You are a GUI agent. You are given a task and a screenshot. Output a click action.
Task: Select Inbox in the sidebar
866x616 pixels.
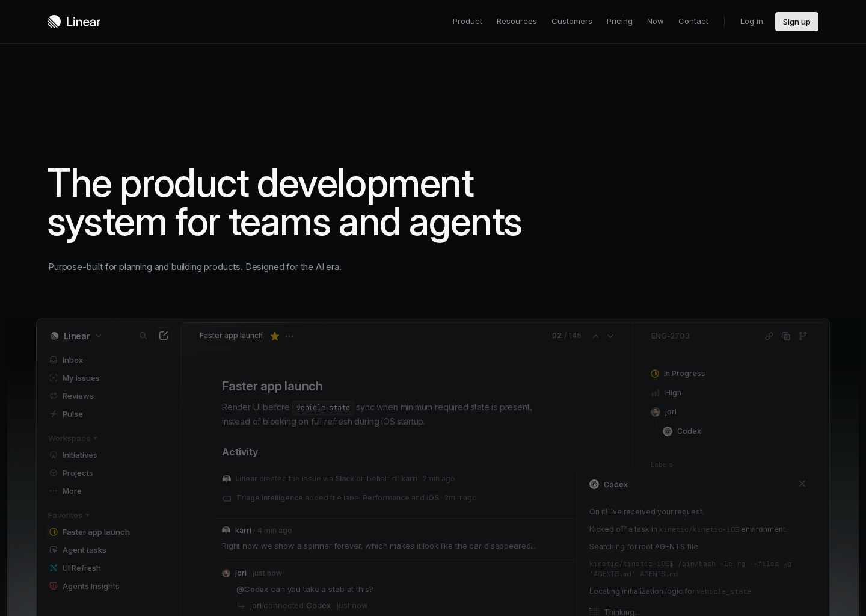click(72, 360)
